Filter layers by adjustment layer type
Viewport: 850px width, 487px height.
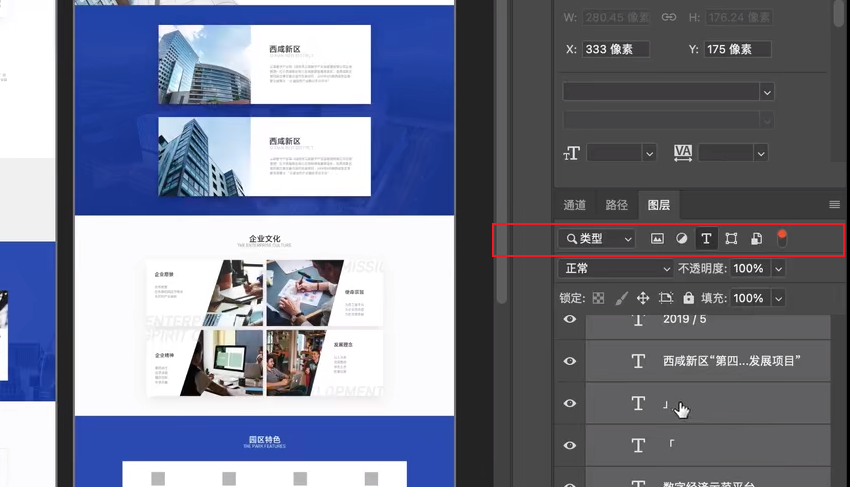click(x=681, y=239)
